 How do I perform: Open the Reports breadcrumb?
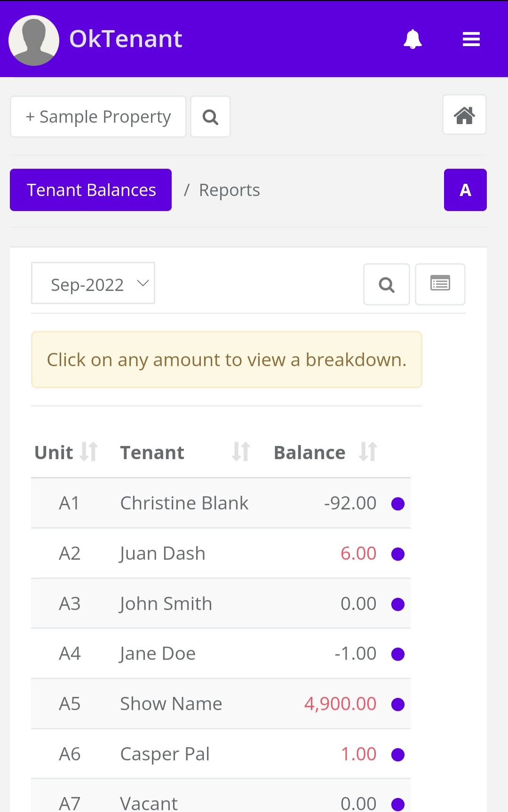[x=229, y=190]
